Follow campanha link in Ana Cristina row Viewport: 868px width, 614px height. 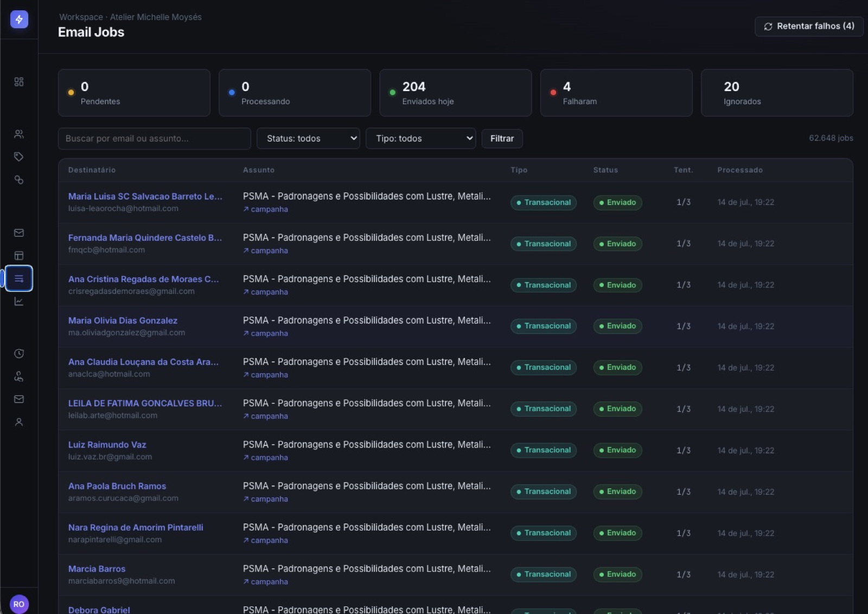[x=266, y=292]
